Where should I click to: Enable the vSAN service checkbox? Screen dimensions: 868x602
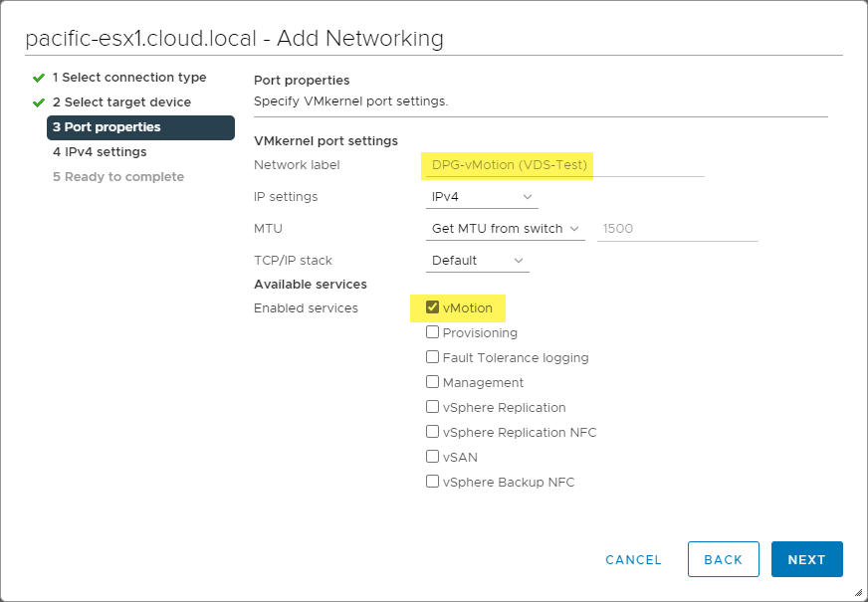432,457
